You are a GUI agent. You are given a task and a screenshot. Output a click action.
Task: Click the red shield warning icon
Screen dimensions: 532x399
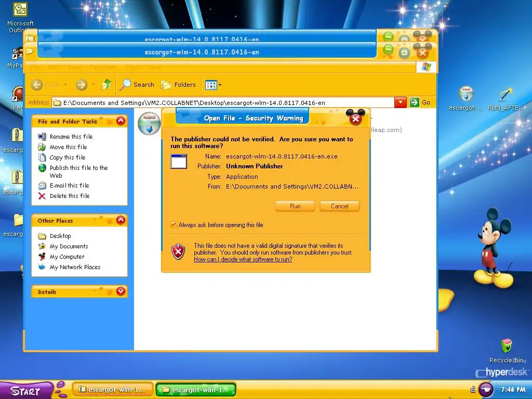tap(178, 252)
